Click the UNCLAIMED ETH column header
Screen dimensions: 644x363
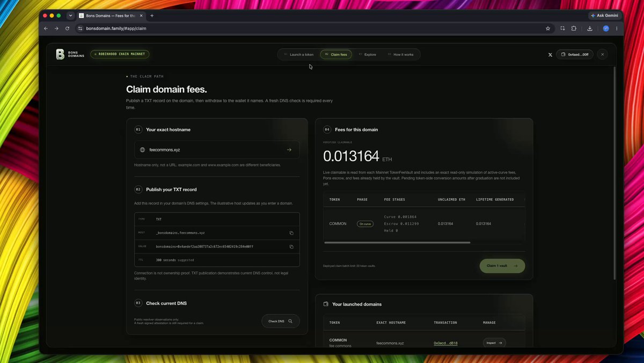tap(451, 199)
